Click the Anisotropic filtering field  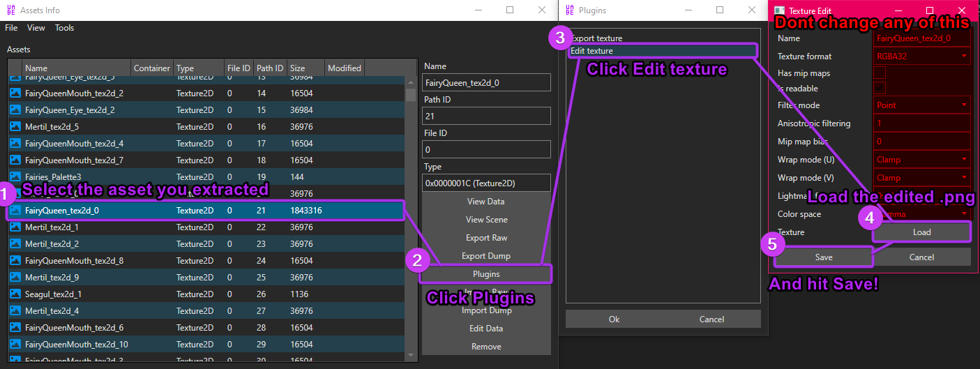pyautogui.click(x=922, y=123)
